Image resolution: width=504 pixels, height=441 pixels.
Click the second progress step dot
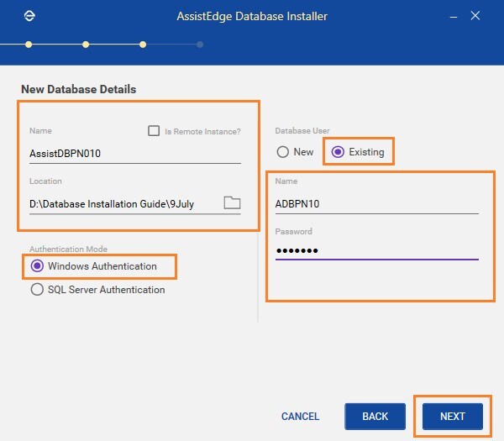tap(86, 45)
